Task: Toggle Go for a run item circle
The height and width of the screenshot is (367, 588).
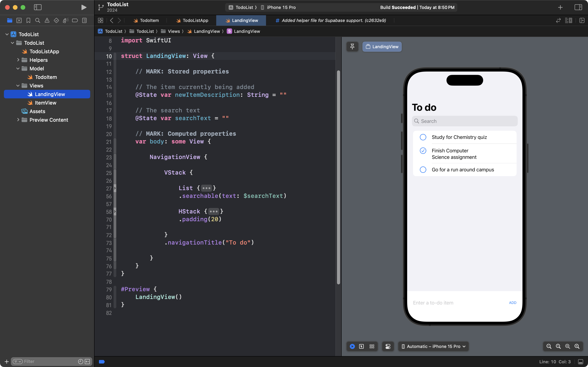Action: [423, 170]
